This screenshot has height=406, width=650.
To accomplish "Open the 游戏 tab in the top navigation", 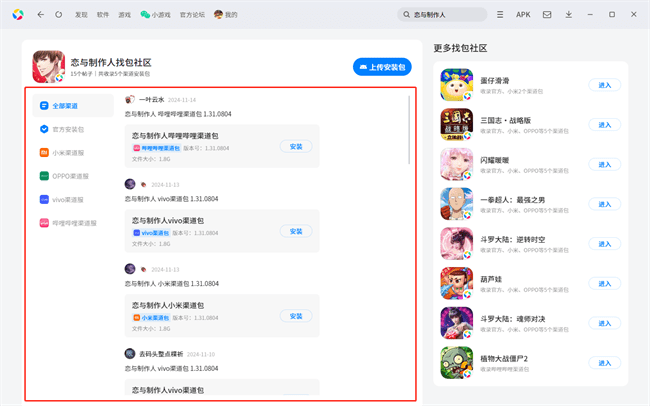I will coord(124,15).
